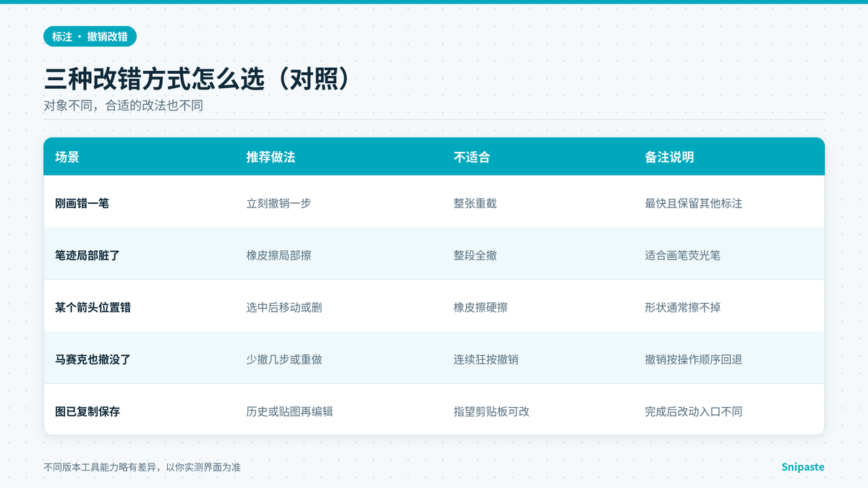The image size is (868, 488).
Task: Click the cell 形状通常擦不掉
Action: (x=682, y=307)
